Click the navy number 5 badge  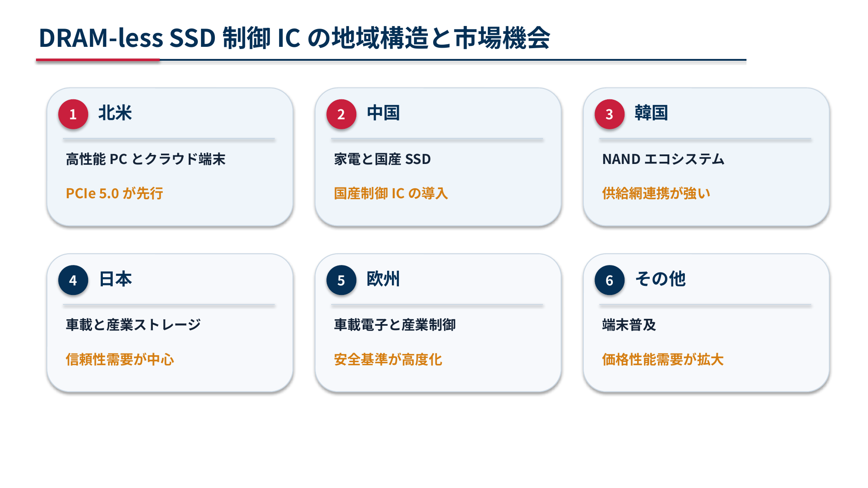coord(342,280)
